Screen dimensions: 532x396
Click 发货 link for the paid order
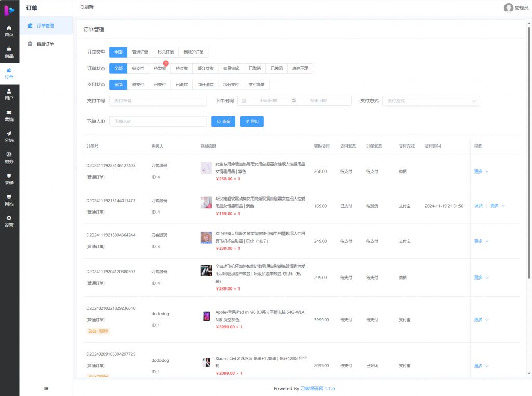478,206
